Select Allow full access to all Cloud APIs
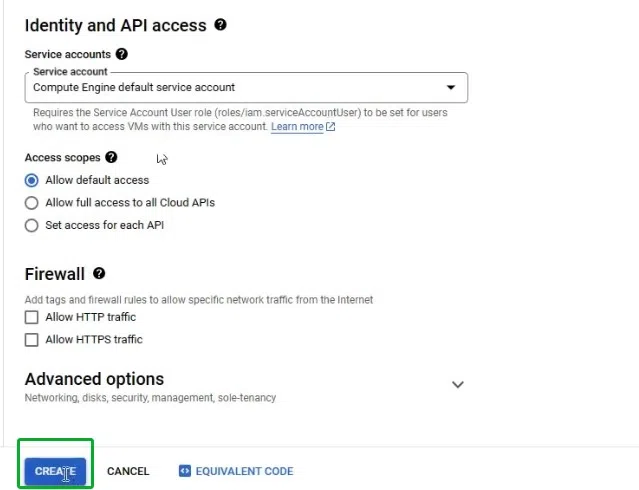639x490 pixels. tap(32, 203)
